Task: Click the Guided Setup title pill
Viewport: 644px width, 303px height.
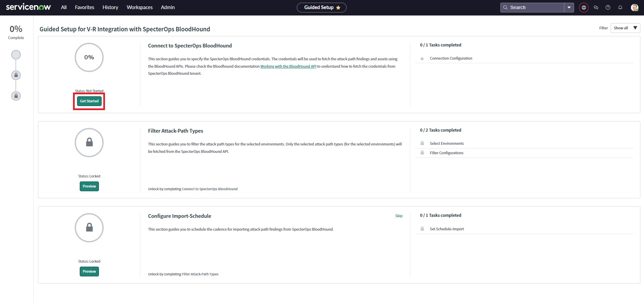Action: click(321, 7)
